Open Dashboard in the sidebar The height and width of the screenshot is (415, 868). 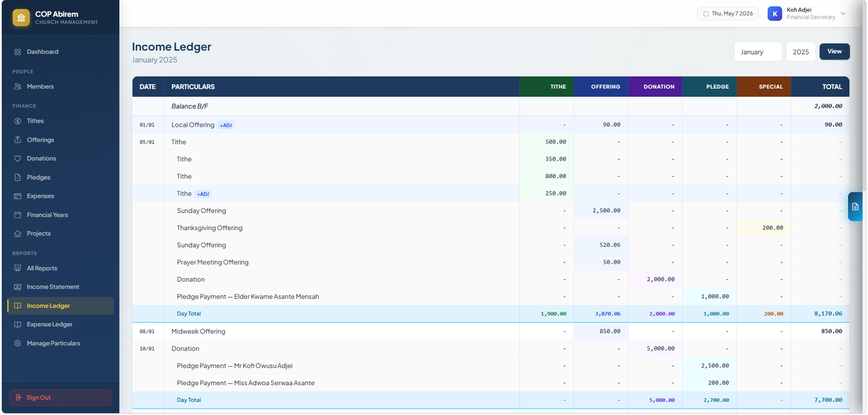point(61,52)
